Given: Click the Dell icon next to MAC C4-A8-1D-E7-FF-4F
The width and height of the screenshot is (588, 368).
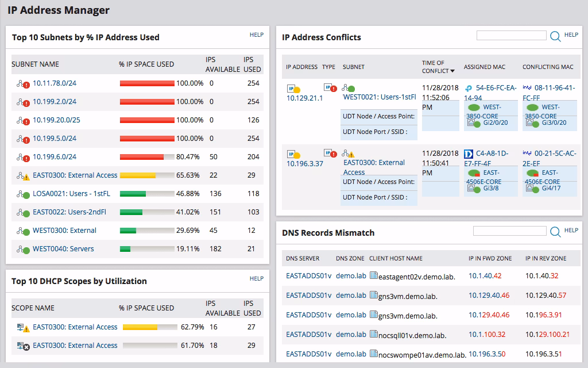Looking at the screenshot, I should point(468,154).
